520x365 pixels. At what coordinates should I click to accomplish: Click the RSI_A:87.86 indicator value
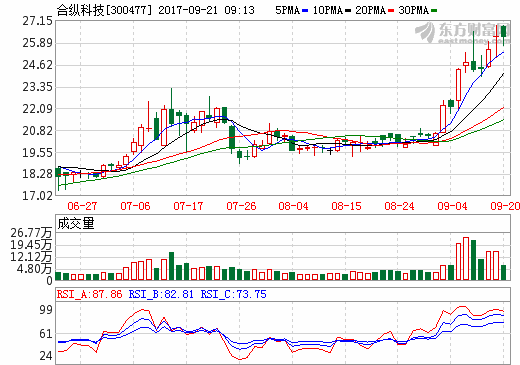(89, 294)
